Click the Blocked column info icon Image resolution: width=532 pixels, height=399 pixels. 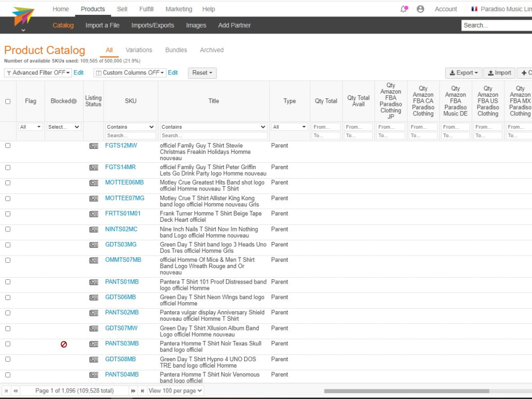pyautogui.click(x=74, y=101)
